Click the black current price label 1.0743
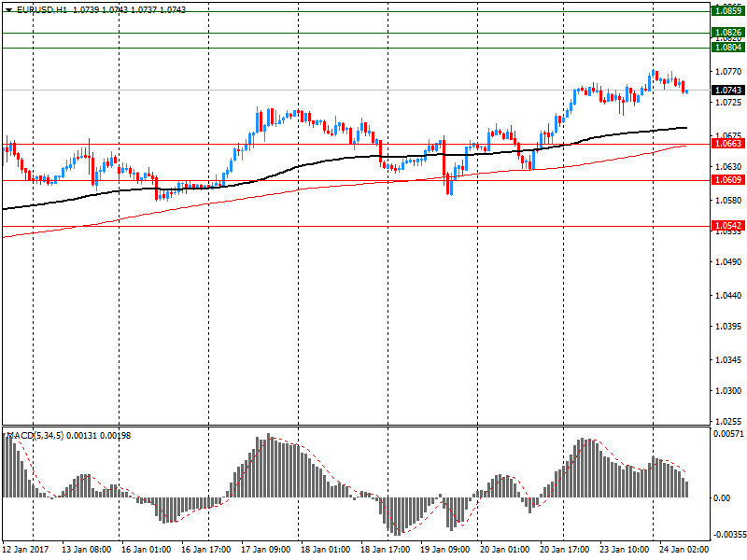This screenshot has width=747, height=560. (x=728, y=90)
